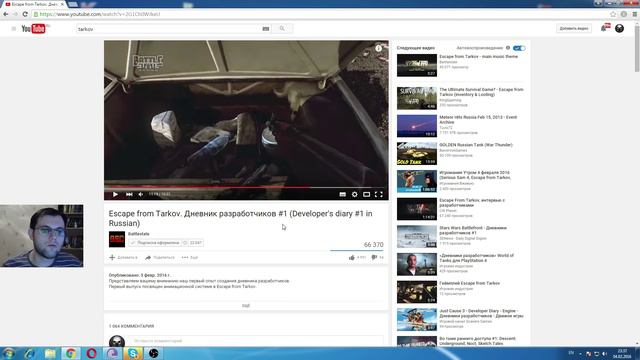Viewport: 640px width, 360px height.
Task: Skip to the next video in player
Action: pos(129,194)
